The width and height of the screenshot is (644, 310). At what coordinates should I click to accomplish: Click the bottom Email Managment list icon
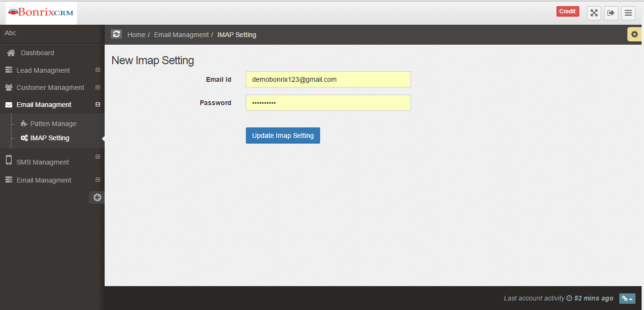pos(9,180)
